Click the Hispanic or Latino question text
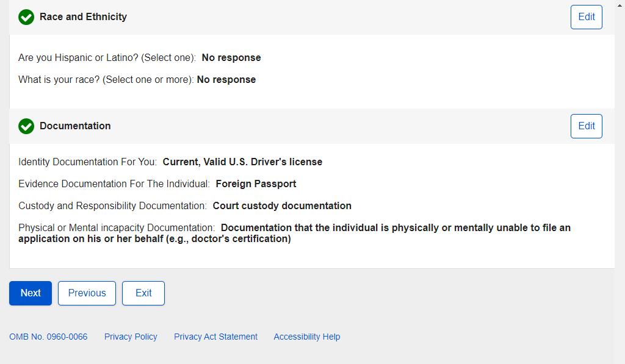The width and height of the screenshot is (625, 364). 107,58
